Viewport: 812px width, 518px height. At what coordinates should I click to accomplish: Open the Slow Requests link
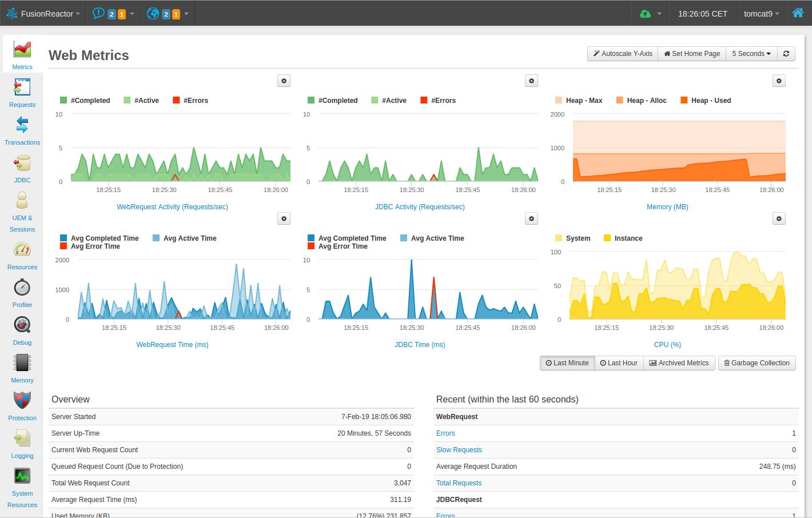coord(459,450)
